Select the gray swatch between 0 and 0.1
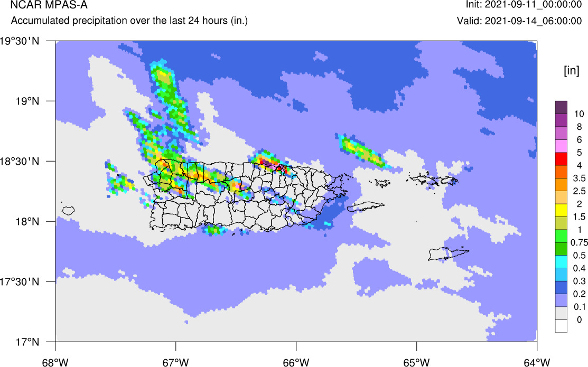The image size is (588, 367). [561, 313]
